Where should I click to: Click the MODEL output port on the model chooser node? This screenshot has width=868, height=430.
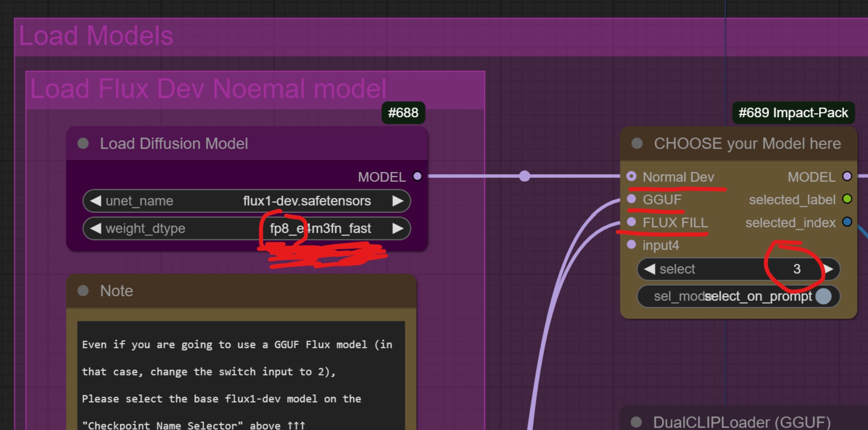click(x=847, y=176)
